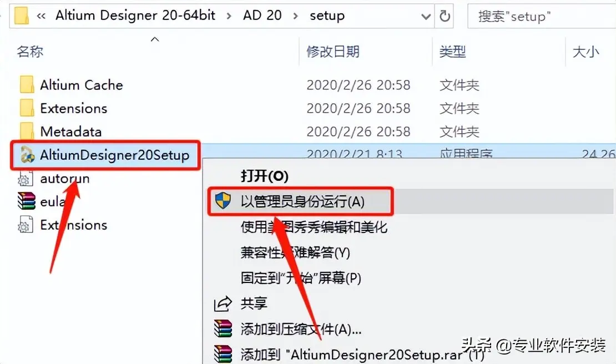
Task: Choose 兼容性疑难解答(Y) menu entry
Action: pyautogui.click(x=295, y=252)
